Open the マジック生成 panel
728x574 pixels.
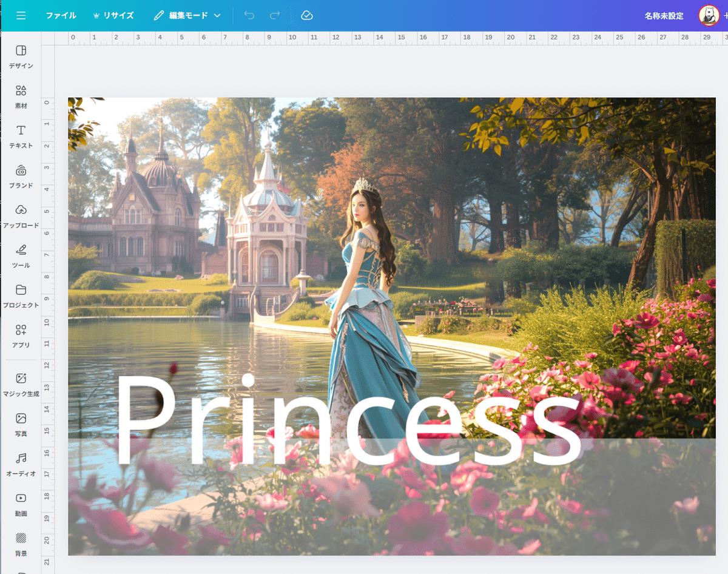click(x=21, y=385)
